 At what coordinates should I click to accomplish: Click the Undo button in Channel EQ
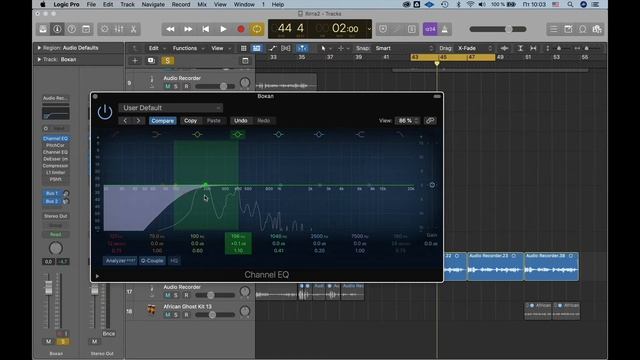pyautogui.click(x=240, y=120)
